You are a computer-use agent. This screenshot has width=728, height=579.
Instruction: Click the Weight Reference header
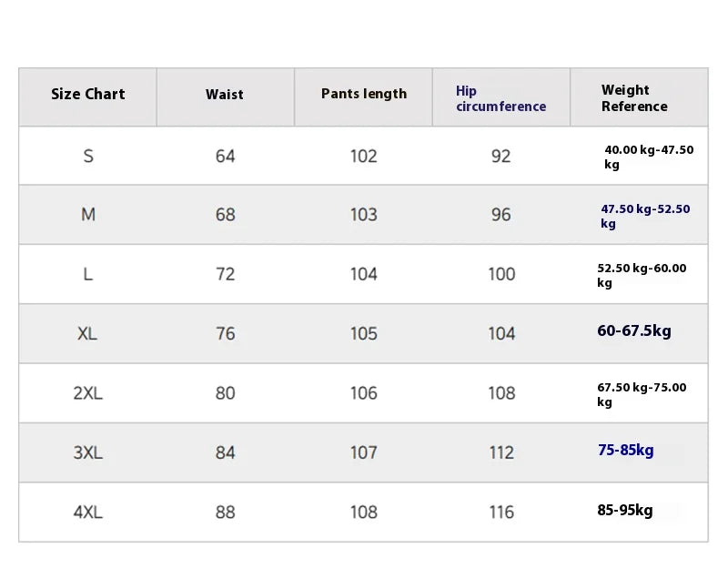pos(634,98)
